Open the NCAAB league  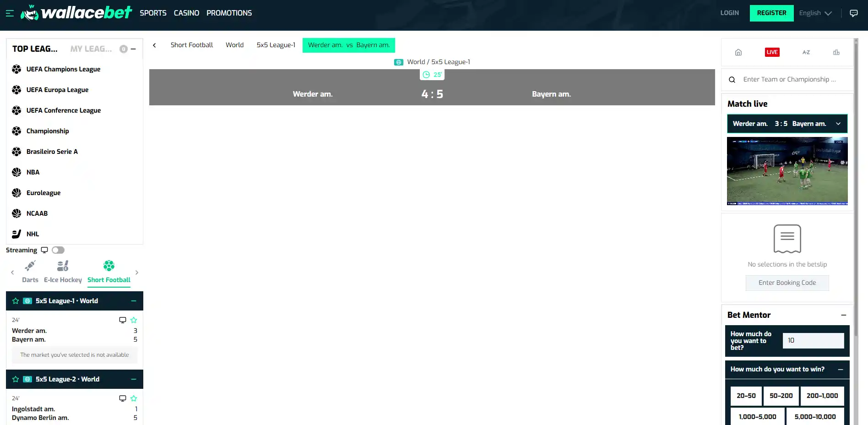point(37,213)
